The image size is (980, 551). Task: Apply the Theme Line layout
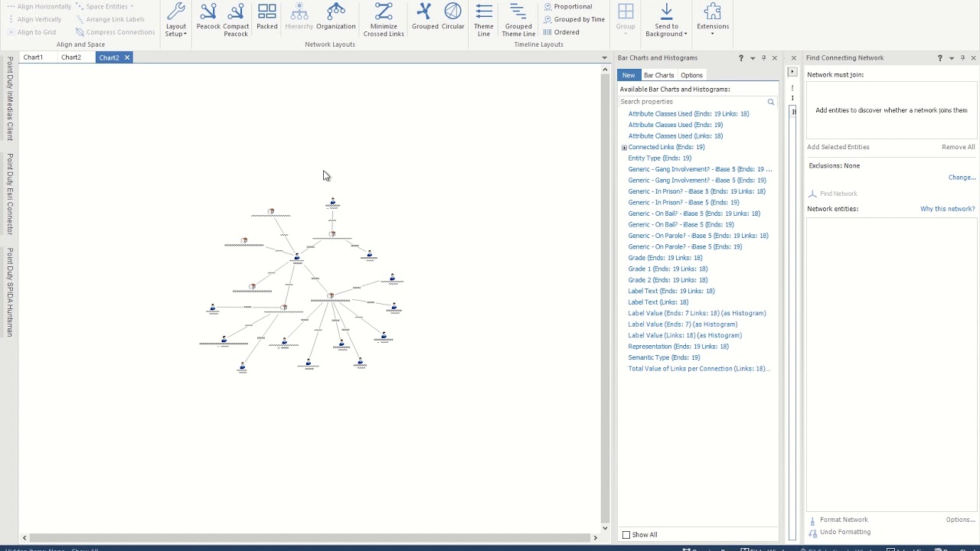[484, 20]
